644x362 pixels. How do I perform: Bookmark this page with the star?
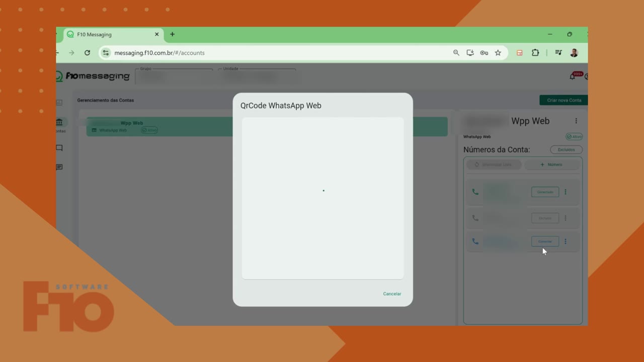(x=498, y=53)
